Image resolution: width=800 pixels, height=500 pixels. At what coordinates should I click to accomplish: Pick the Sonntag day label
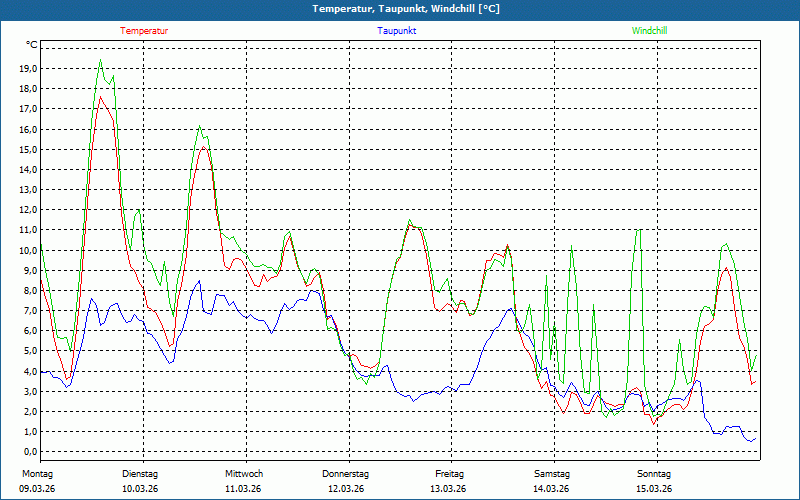tap(654, 474)
